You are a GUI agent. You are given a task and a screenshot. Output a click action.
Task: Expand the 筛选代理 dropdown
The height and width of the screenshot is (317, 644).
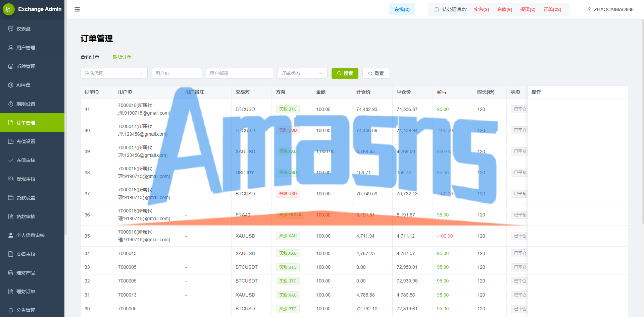point(114,73)
